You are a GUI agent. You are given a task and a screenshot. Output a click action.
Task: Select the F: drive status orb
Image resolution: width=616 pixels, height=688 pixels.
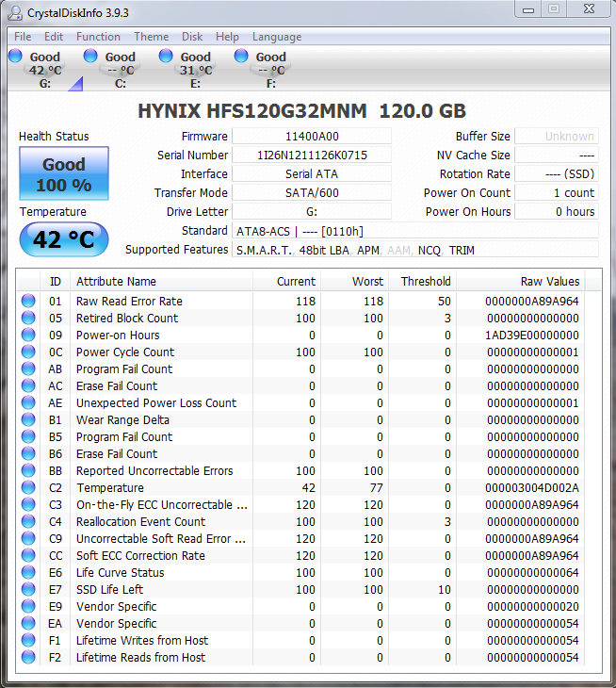click(x=241, y=57)
